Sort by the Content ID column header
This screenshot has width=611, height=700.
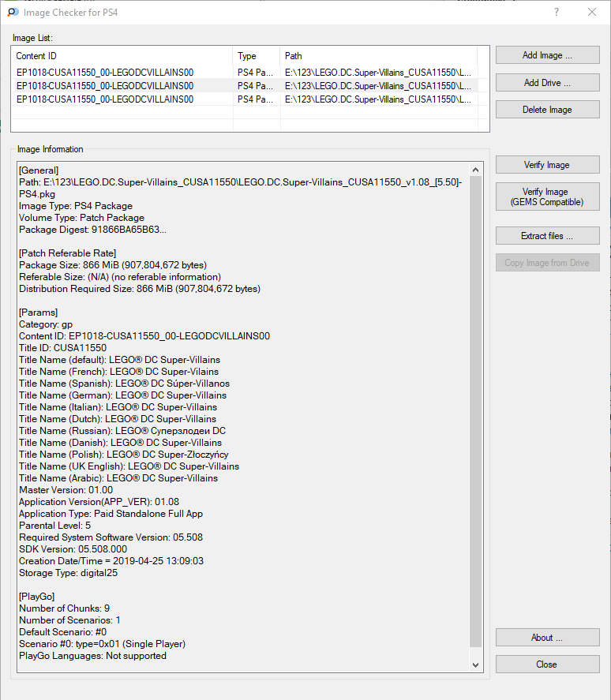pos(122,56)
